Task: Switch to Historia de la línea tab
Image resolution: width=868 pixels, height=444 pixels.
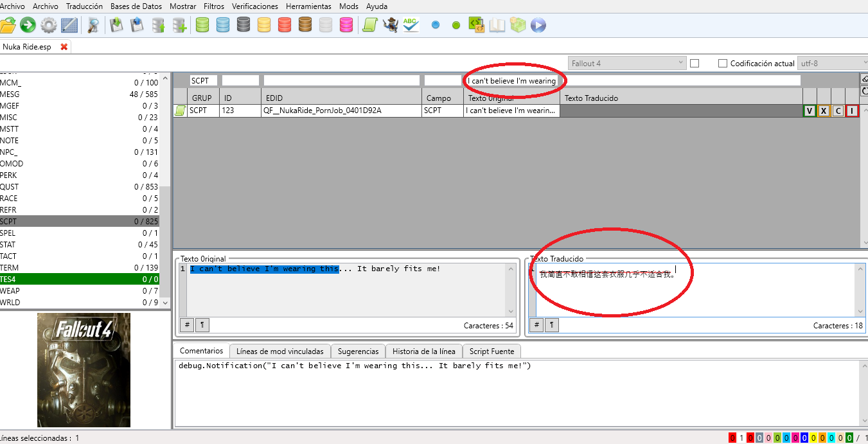Action: tap(424, 351)
